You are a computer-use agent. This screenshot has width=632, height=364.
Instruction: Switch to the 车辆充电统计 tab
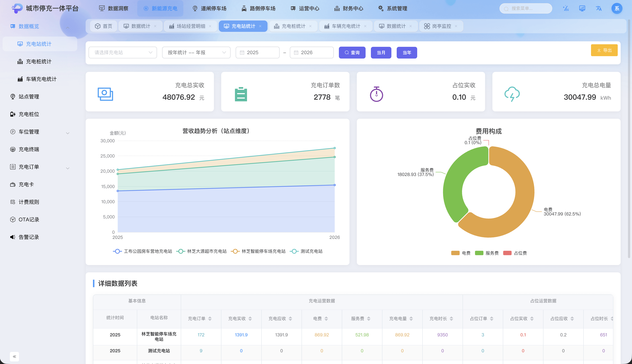(x=345, y=26)
